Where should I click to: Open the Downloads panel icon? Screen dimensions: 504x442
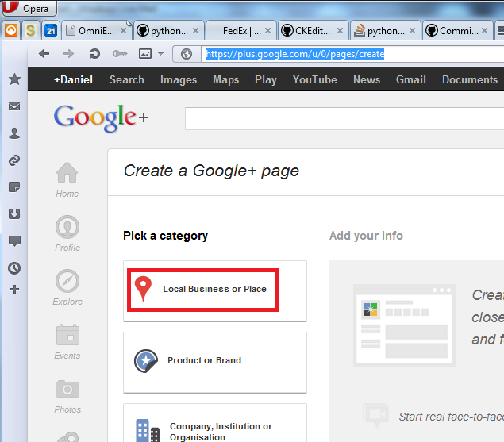coord(14,213)
